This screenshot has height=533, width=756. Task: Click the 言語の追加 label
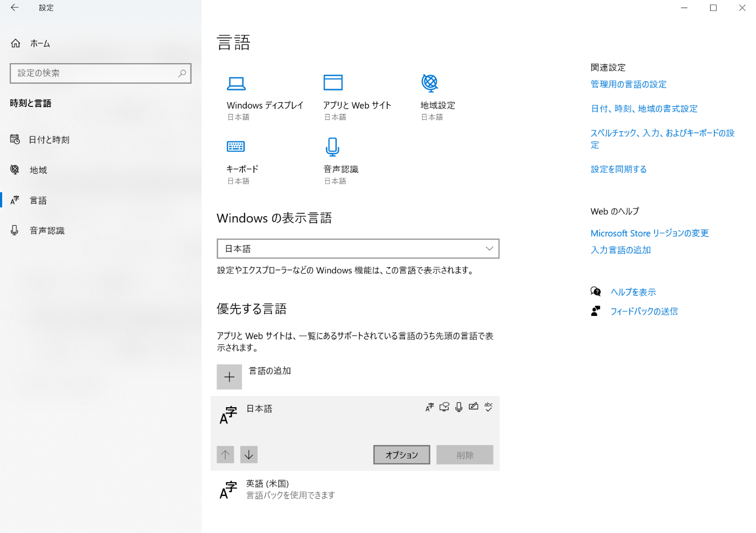point(270,371)
